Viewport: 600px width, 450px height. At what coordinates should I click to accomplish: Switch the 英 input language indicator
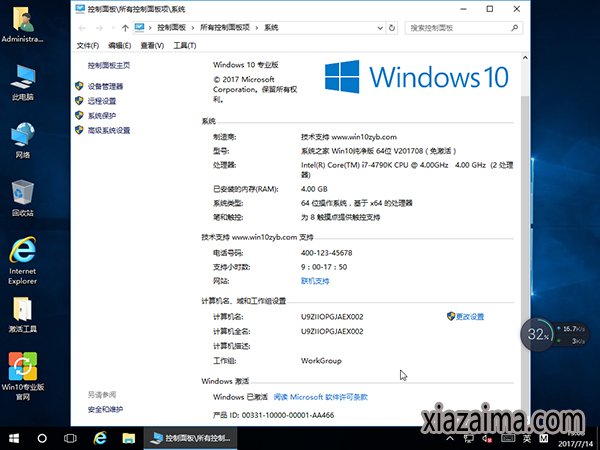point(527,439)
